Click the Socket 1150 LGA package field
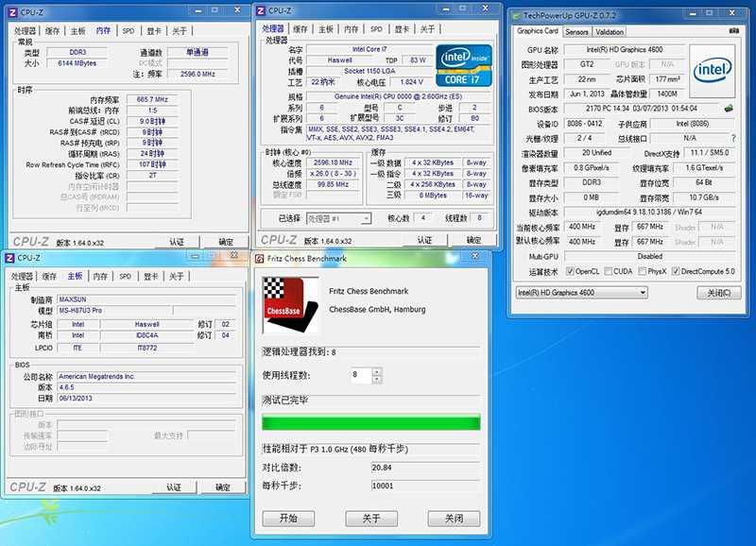 pos(369,71)
